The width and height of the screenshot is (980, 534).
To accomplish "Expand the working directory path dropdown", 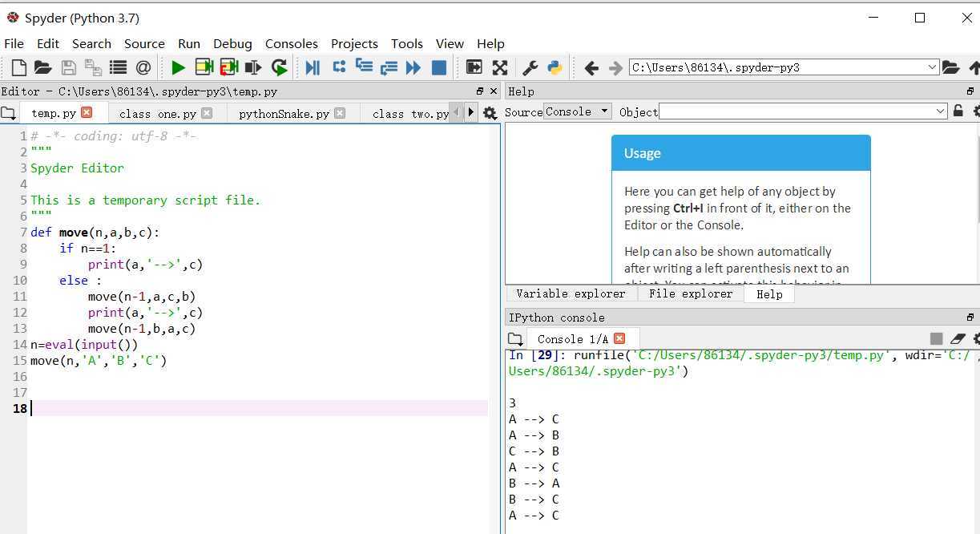I will pos(931,68).
